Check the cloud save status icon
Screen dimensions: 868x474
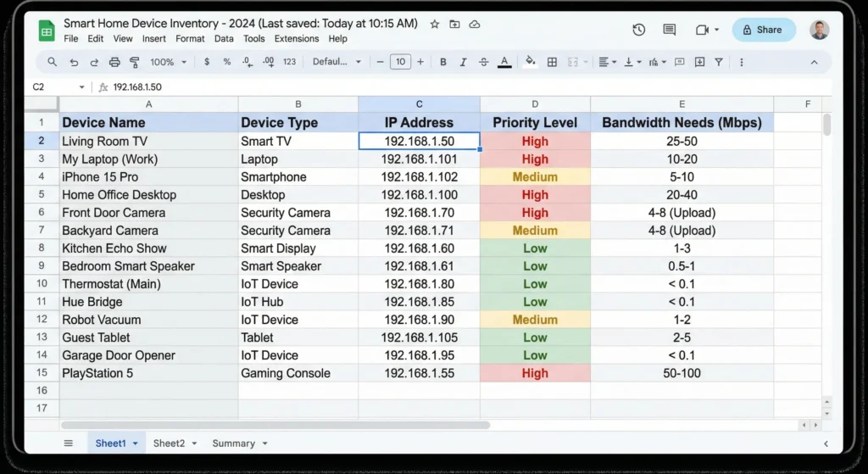click(x=475, y=25)
